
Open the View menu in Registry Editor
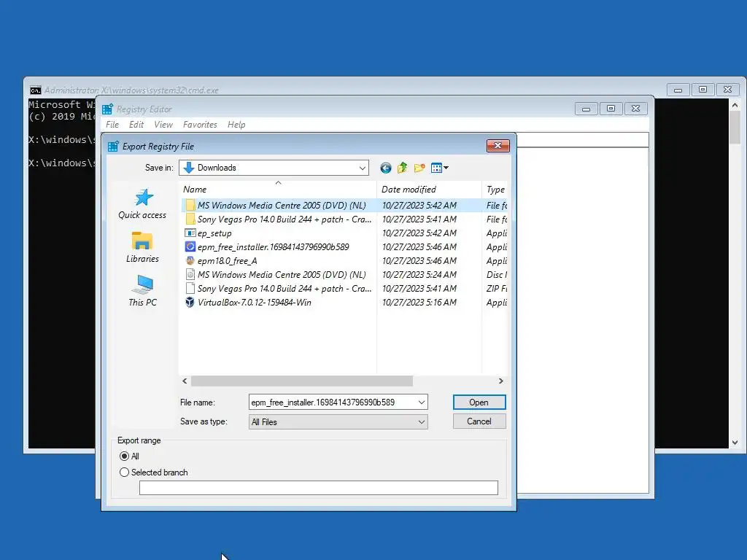pyautogui.click(x=163, y=124)
